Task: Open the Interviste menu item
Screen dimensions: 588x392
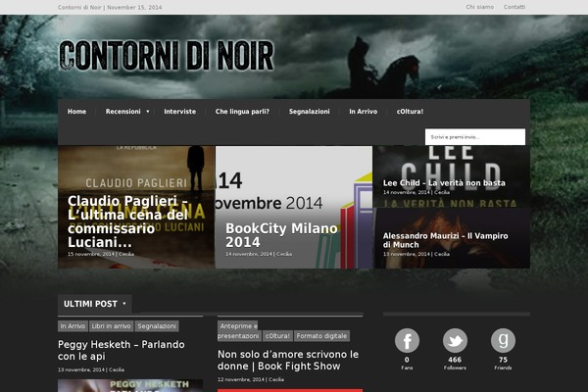Action: [x=180, y=112]
